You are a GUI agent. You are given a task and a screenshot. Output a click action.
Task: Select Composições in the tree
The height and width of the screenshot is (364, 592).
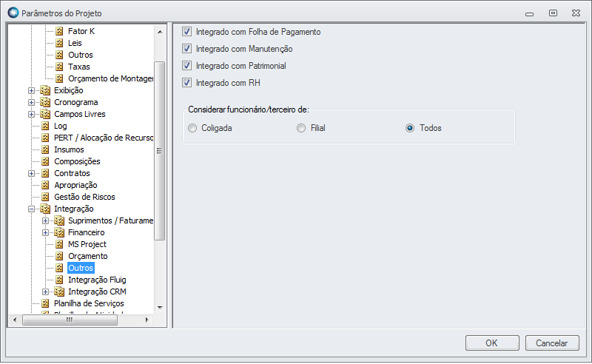click(x=77, y=161)
